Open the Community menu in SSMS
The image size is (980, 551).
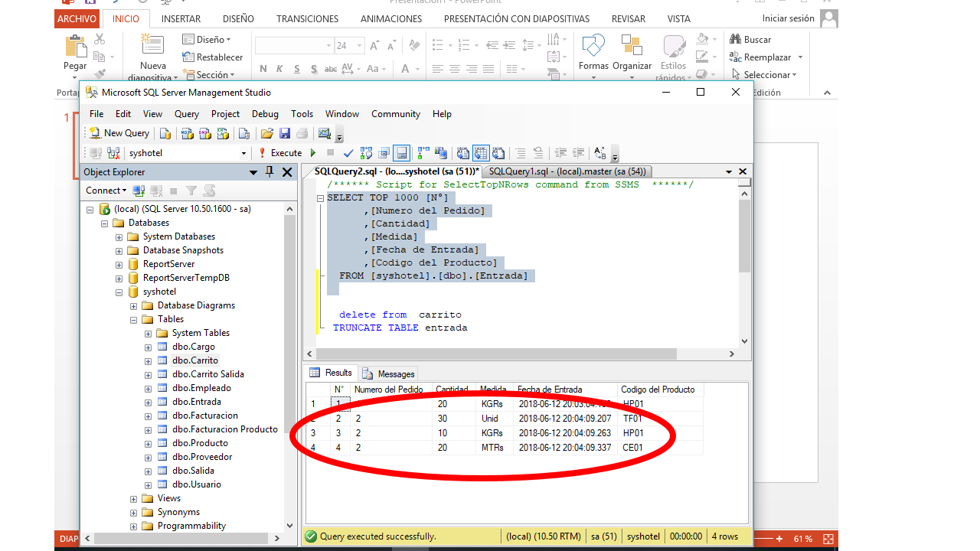pyautogui.click(x=396, y=114)
